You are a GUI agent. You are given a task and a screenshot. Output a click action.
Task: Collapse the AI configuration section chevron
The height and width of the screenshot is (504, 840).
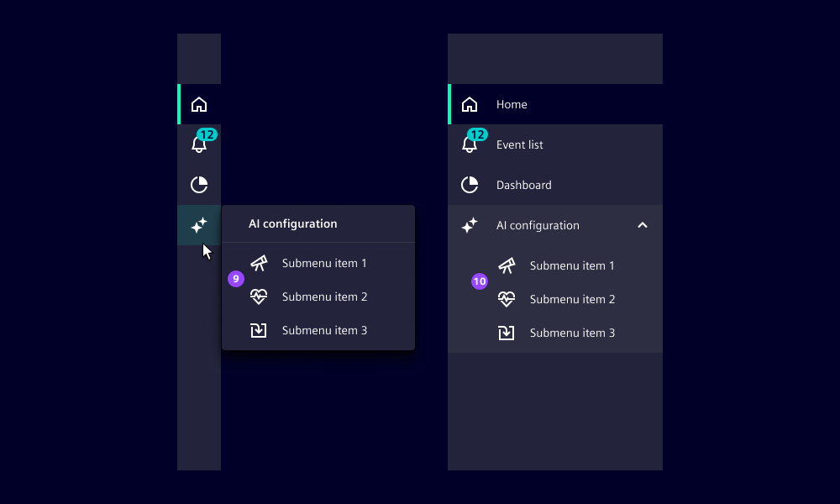tap(642, 225)
